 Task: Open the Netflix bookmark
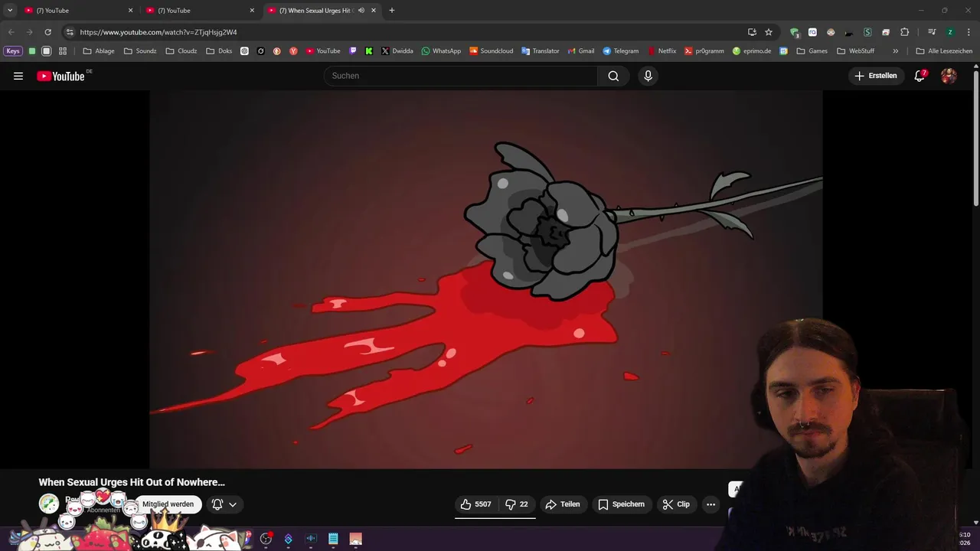[x=662, y=51]
